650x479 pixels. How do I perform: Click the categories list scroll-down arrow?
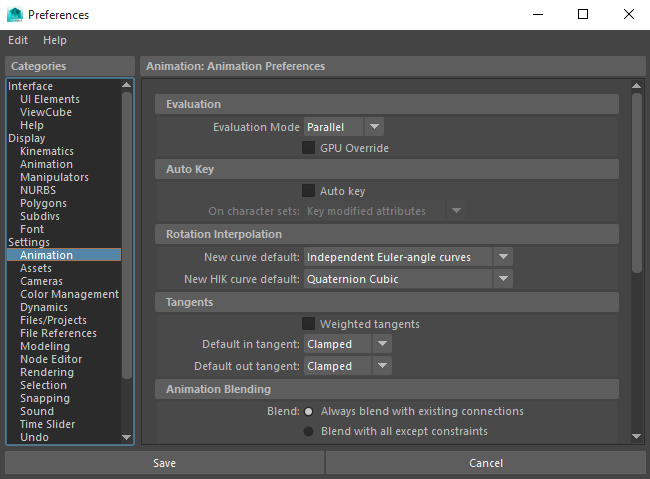pos(126,437)
